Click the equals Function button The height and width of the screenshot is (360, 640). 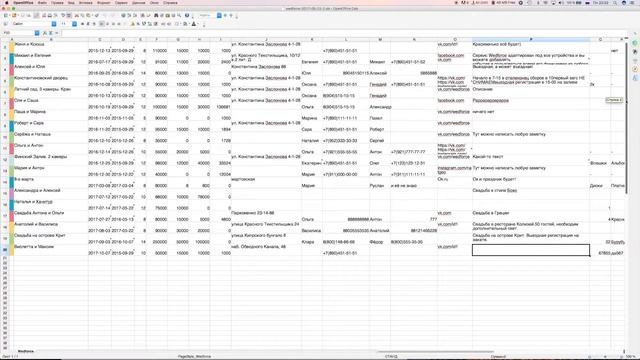pyautogui.click(x=56, y=33)
